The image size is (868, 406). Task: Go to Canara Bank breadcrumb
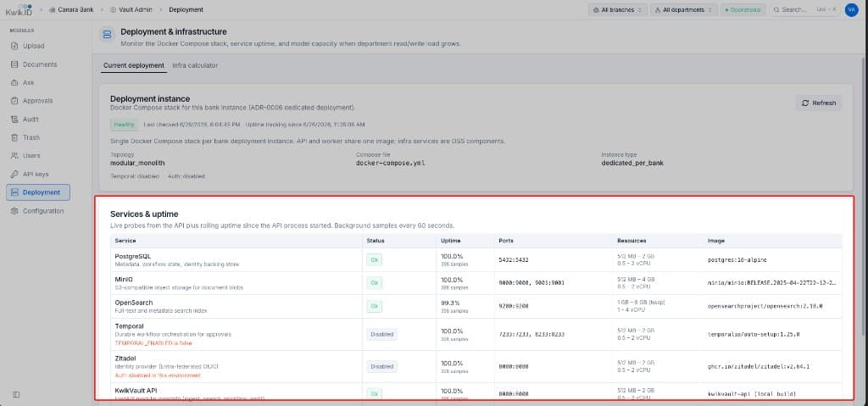point(71,9)
